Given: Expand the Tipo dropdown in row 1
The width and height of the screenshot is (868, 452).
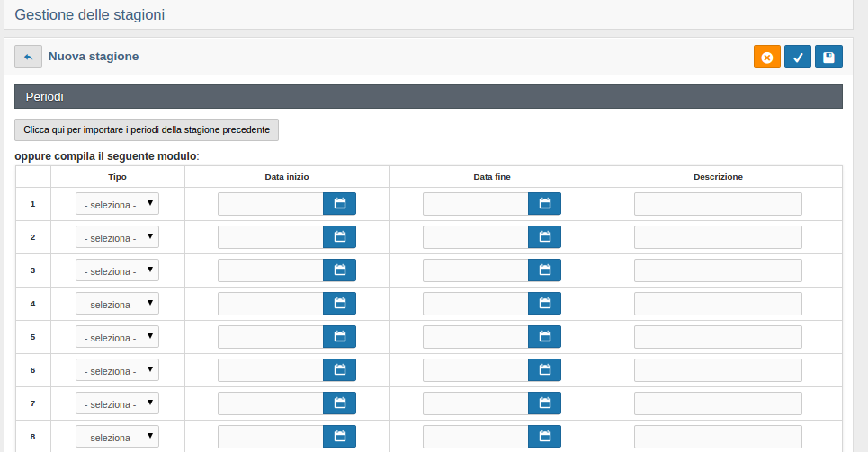Looking at the screenshot, I should point(117,204).
